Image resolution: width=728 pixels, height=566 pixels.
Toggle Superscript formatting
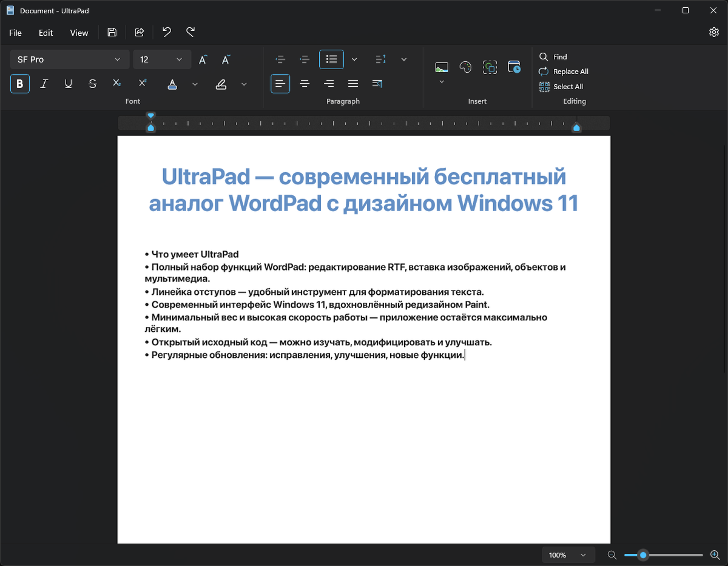pos(143,84)
